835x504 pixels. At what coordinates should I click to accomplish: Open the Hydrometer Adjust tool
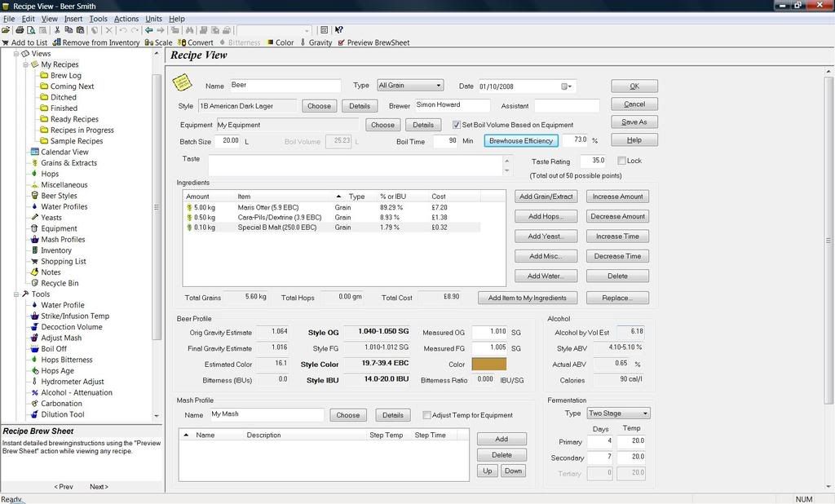point(73,382)
